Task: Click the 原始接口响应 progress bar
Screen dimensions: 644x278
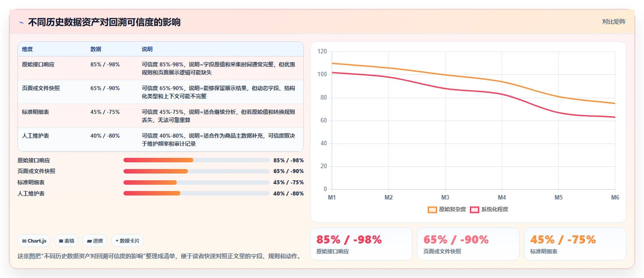Action: click(197, 160)
